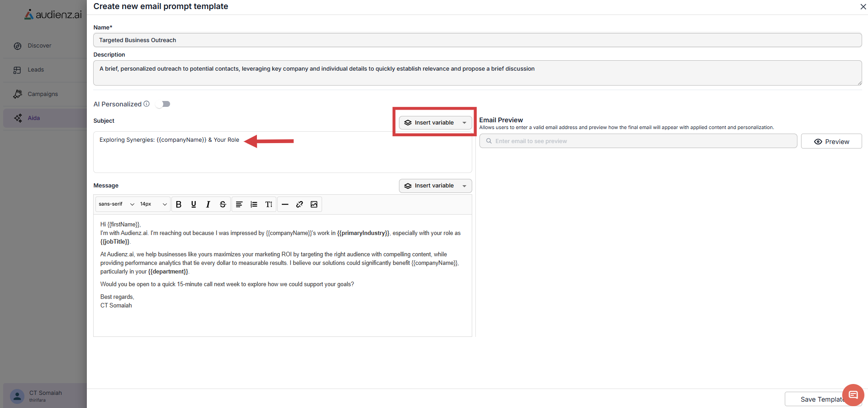Insert a numbered list in message

[254, 204]
